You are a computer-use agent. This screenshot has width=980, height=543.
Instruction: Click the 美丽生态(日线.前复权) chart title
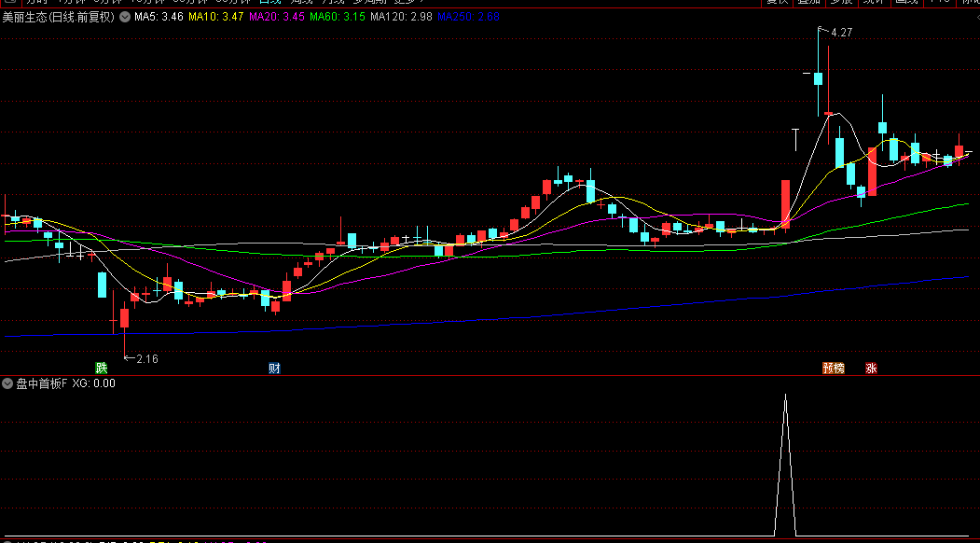pos(59,17)
